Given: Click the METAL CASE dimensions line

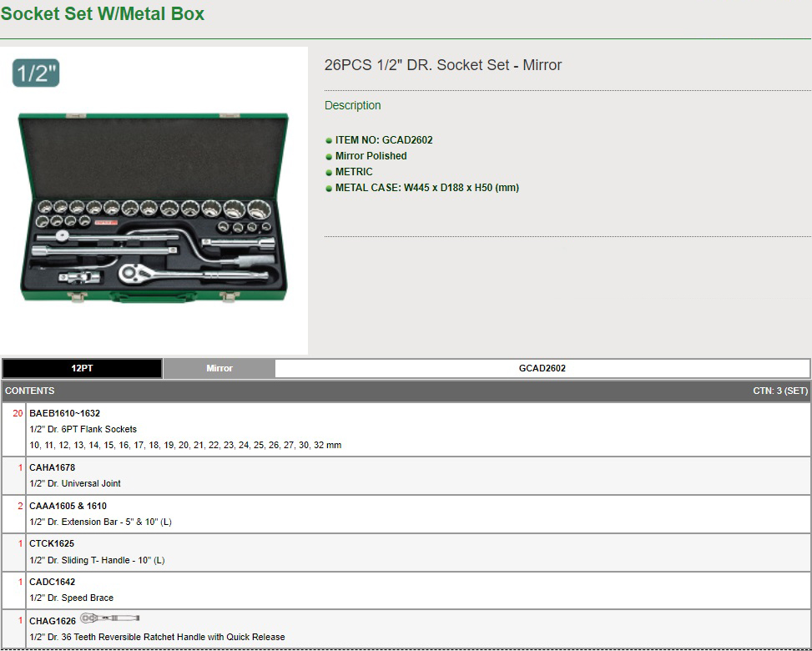Looking at the screenshot, I should (426, 188).
